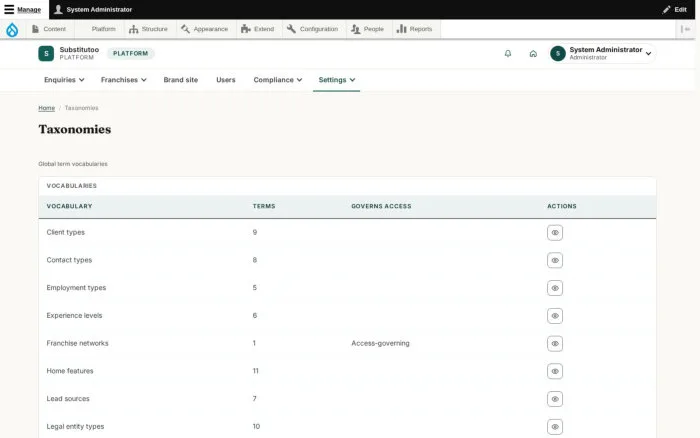Screen dimensions: 700x438
Task: Click the TERMS column header
Action: coord(264,206)
